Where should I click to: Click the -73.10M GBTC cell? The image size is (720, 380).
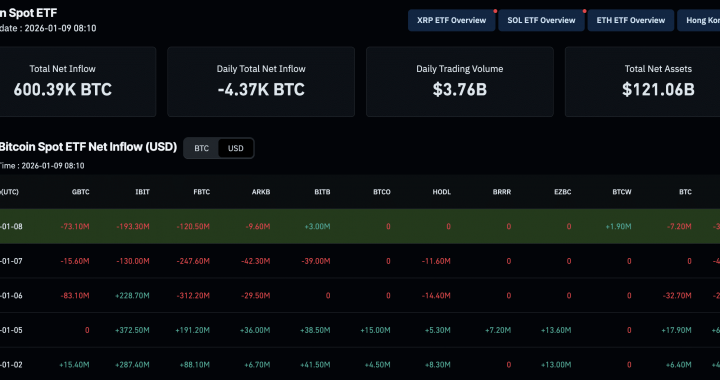pyautogui.click(x=75, y=227)
